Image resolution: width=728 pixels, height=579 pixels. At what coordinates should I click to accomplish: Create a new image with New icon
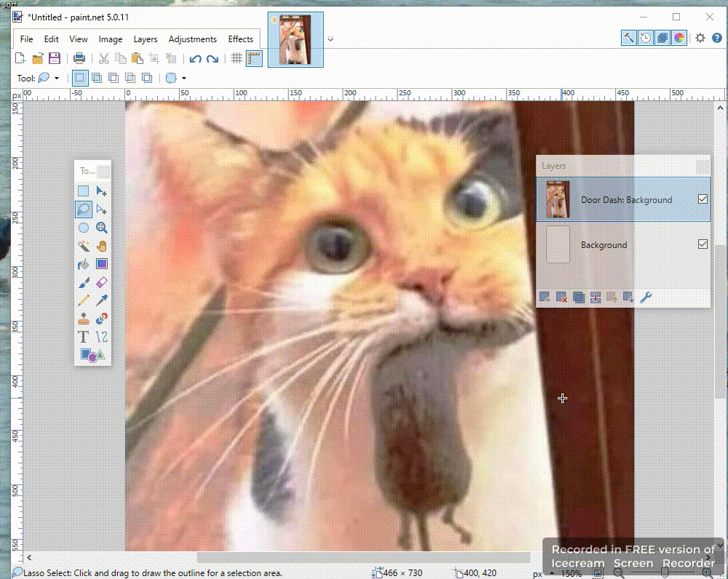point(20,58)
